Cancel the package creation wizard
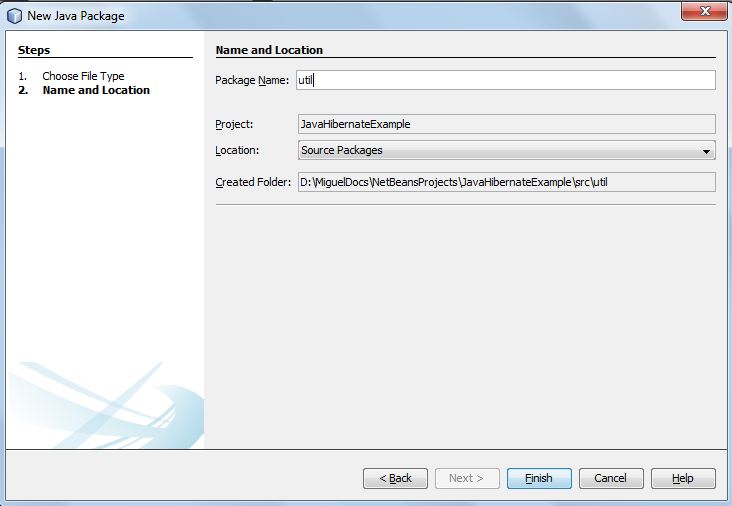Viewport: 732px width, 506px height. tap(611, 478)
